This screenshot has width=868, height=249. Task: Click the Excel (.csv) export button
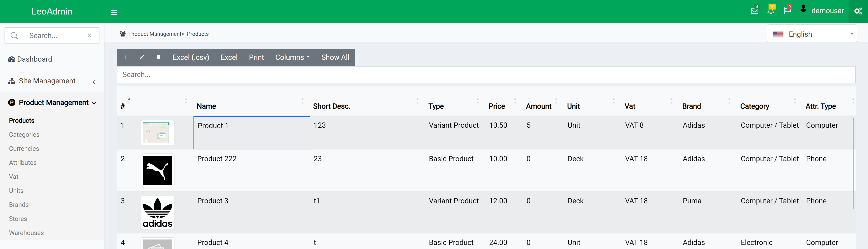[x=191, y=57]
